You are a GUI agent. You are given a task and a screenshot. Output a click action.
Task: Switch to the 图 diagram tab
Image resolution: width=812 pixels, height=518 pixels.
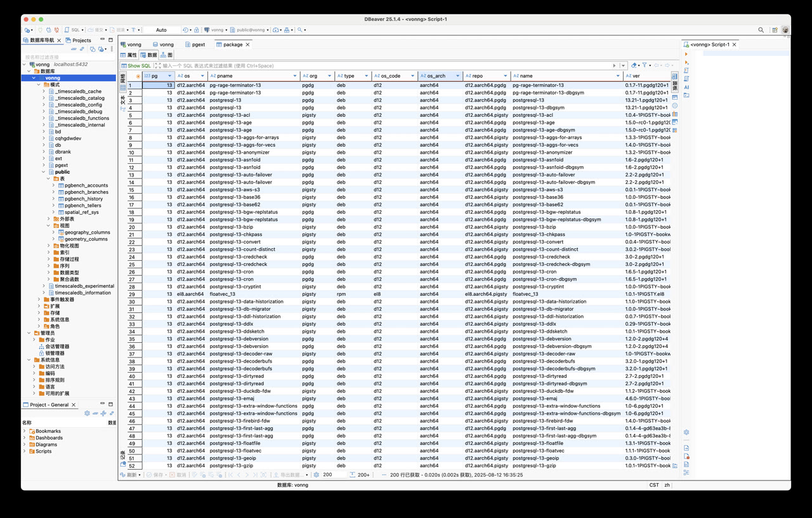pyautogui.click(x=167, y=55)
